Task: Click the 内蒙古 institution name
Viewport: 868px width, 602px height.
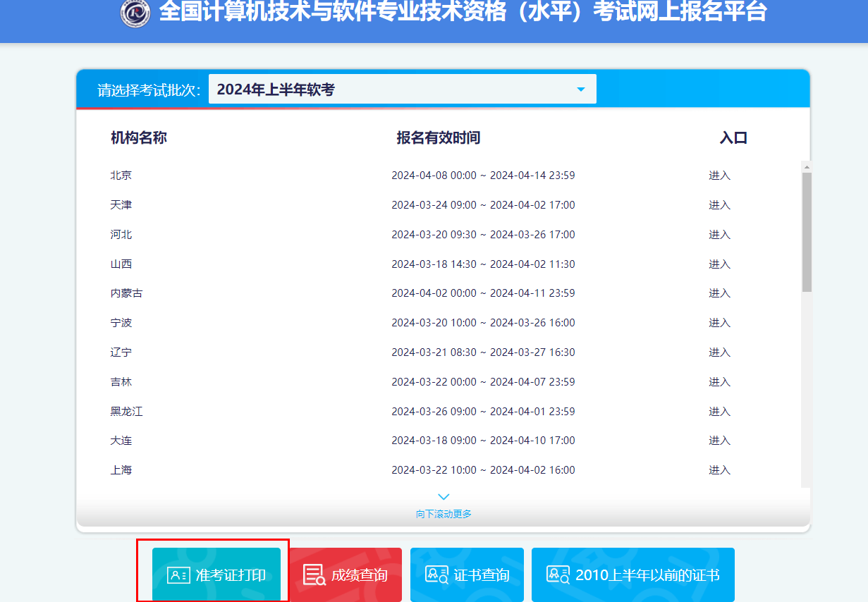Action: (x=127, y=293)
